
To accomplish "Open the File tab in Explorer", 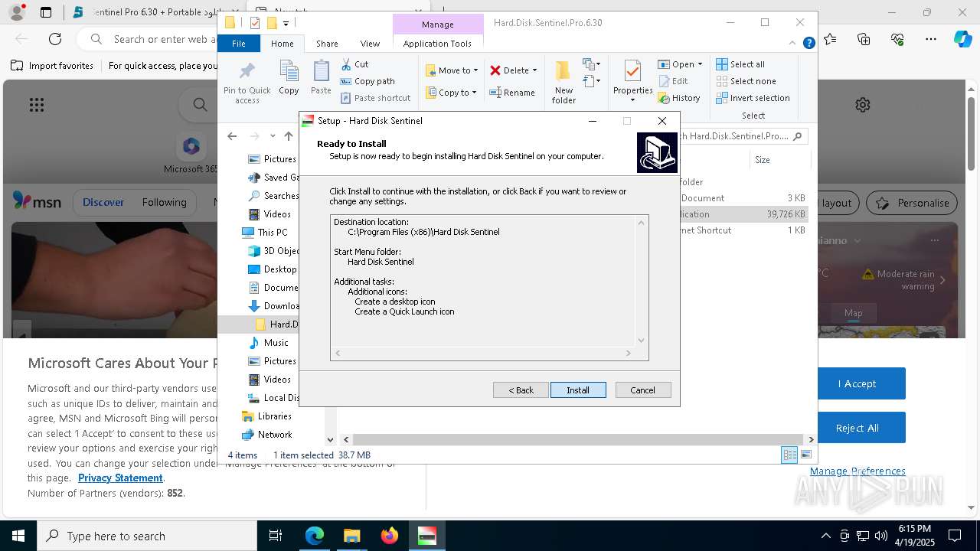I will pos(239,44).
